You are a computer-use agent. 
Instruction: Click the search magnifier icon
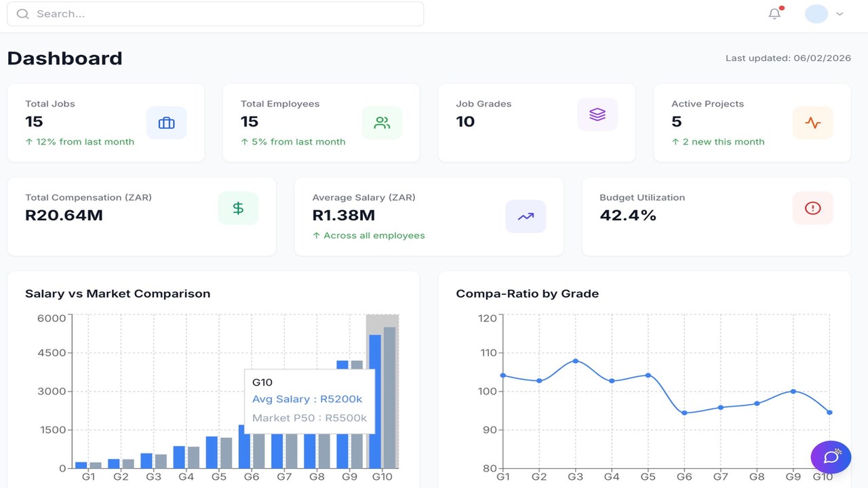coord(23,14)
